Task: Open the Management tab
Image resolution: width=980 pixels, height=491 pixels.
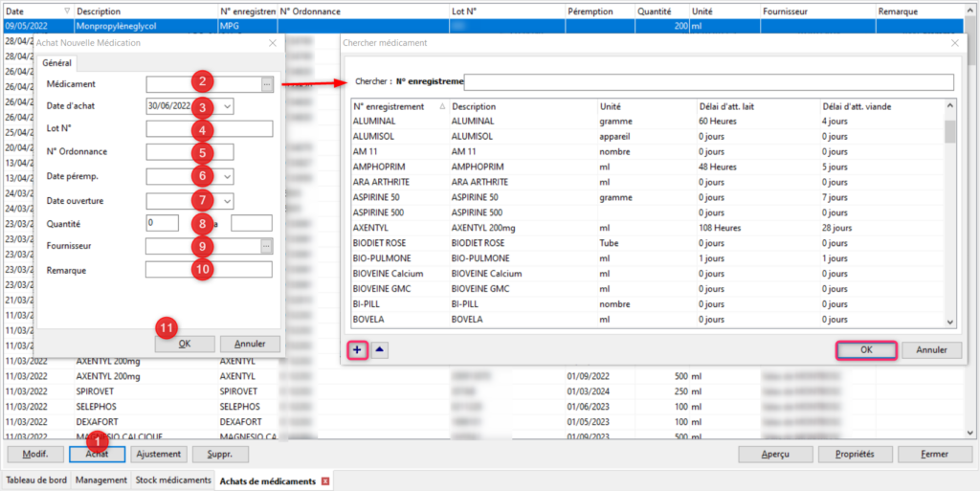Action: (x=101, y=480)
